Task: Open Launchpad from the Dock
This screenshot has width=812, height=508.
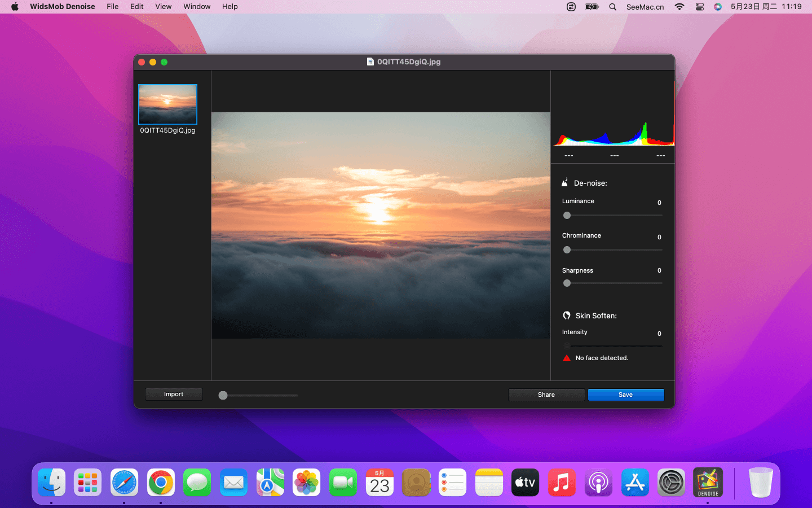Action: [88, 483]
